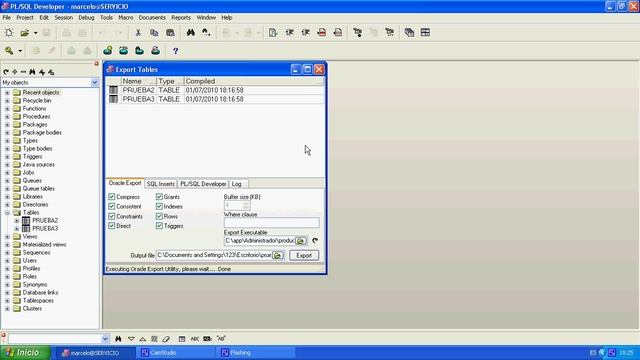Click the eraser icon in bottom toolbar
Viewport: 640px width, 360px height.
click(x=166, y=339)
